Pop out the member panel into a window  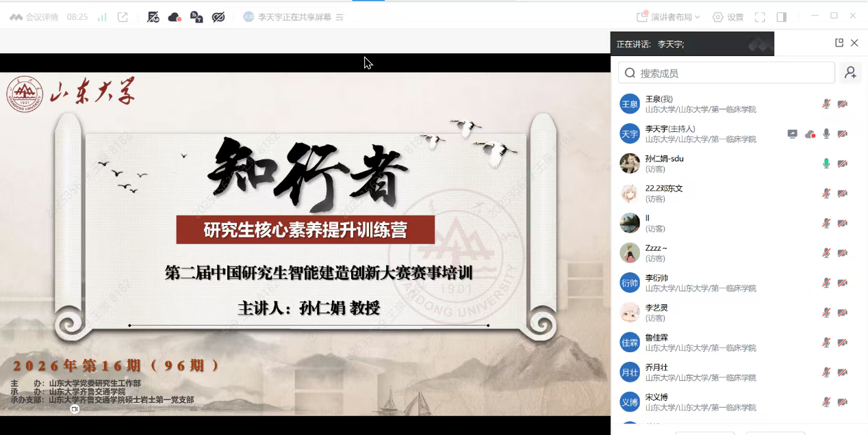(839, 43)
